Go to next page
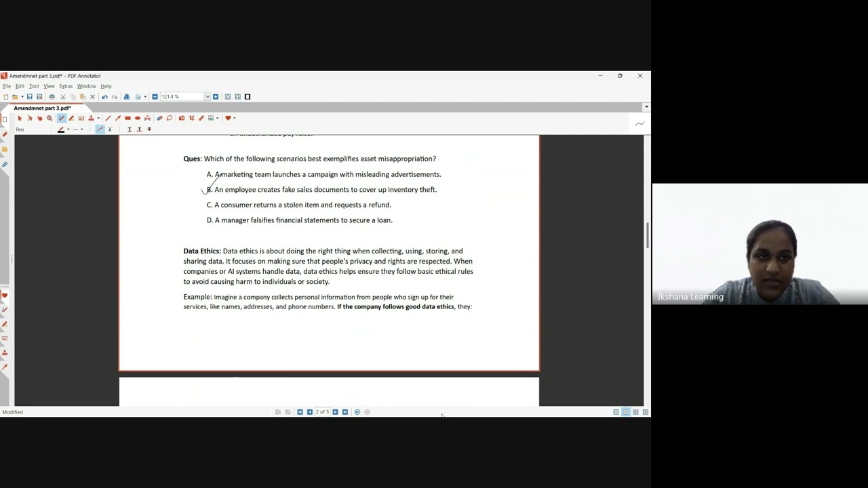868x488 pixels. coord(335,411)
